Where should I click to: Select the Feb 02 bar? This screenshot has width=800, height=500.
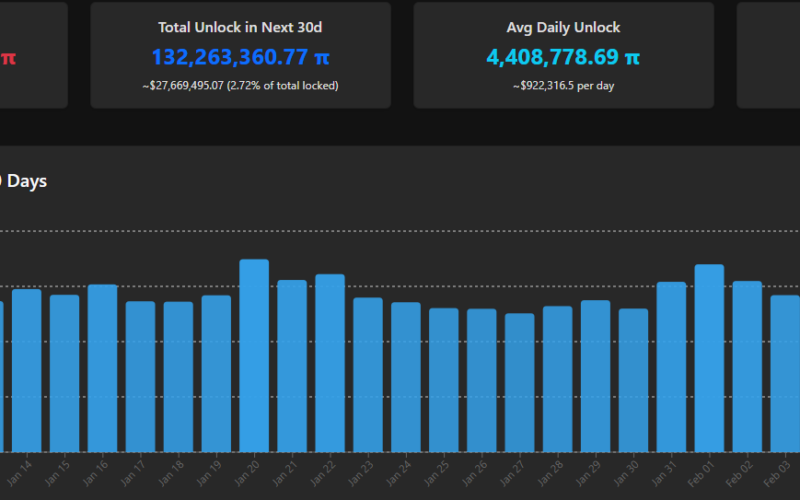coord(747,366)
